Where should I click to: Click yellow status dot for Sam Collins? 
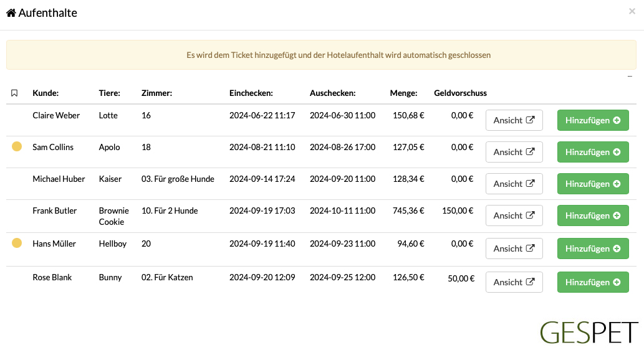(17, 146)
